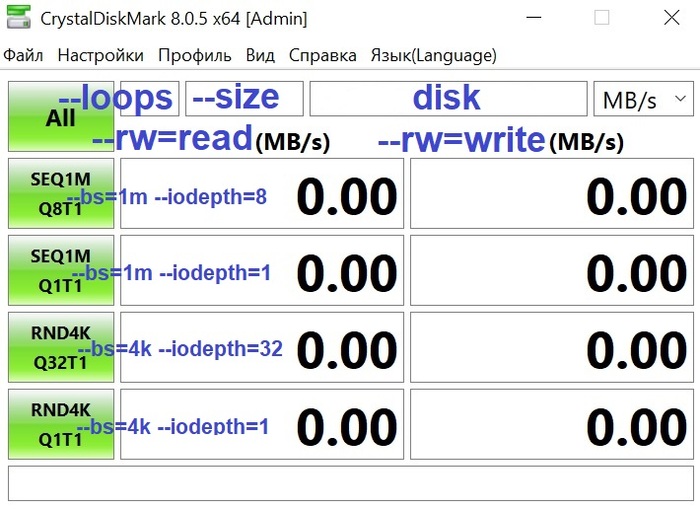This screenshot has width=700, height=509.
Task: Click SEQ1M Q1T1 read result 0.00
Action: [262, 271]
